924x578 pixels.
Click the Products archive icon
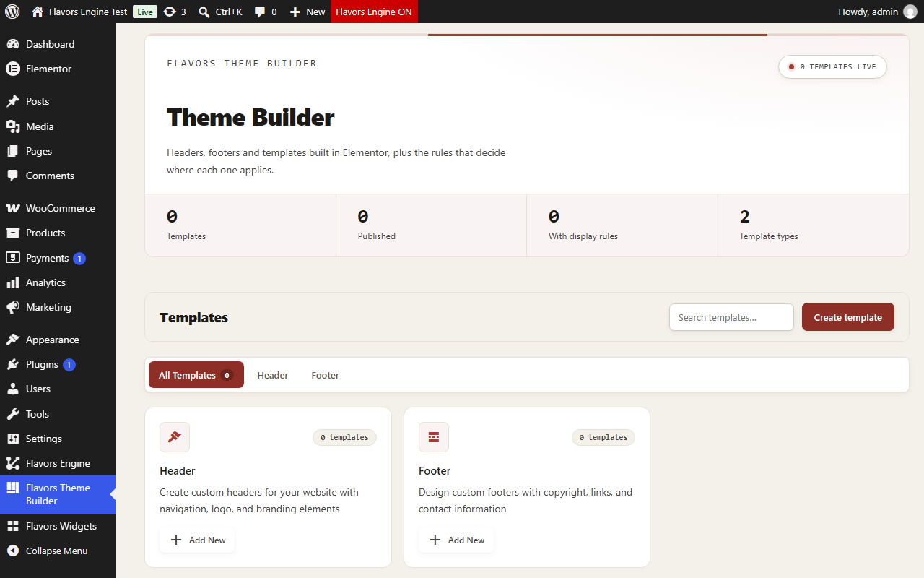click(x=12, y=233)
